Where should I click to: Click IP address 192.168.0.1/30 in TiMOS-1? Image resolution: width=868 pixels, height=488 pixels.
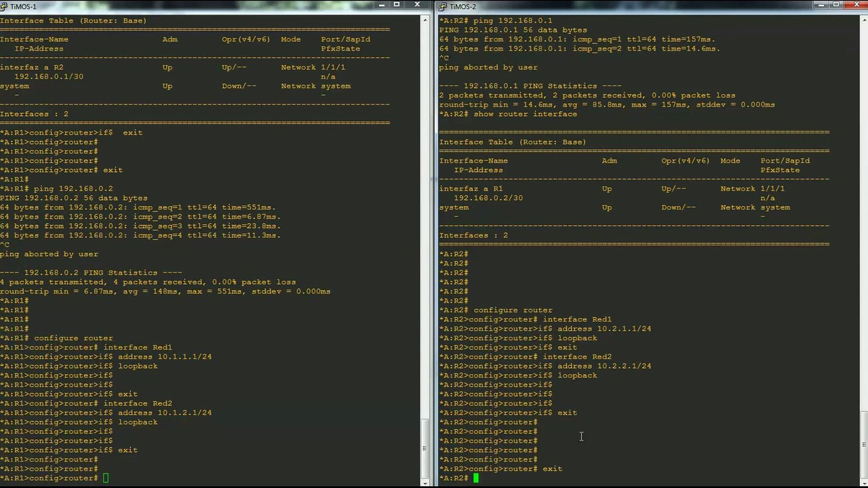pos(49,77)
